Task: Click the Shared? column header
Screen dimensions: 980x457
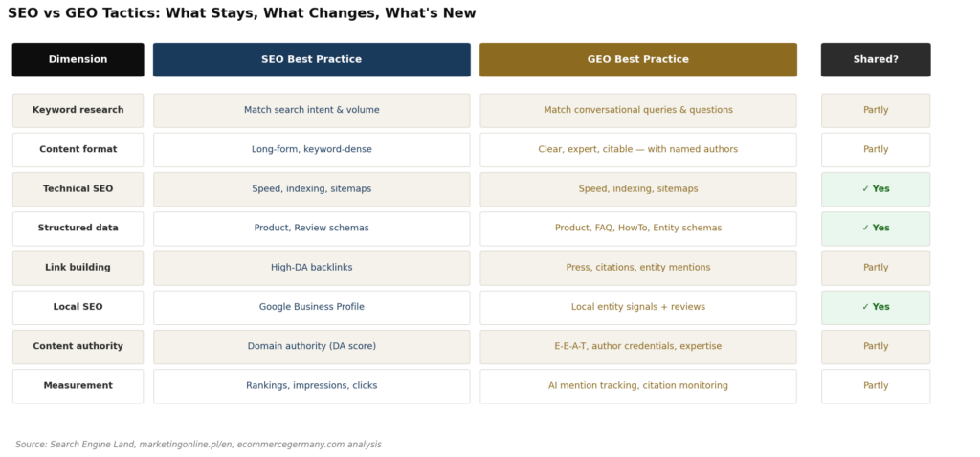Action: 875,59
